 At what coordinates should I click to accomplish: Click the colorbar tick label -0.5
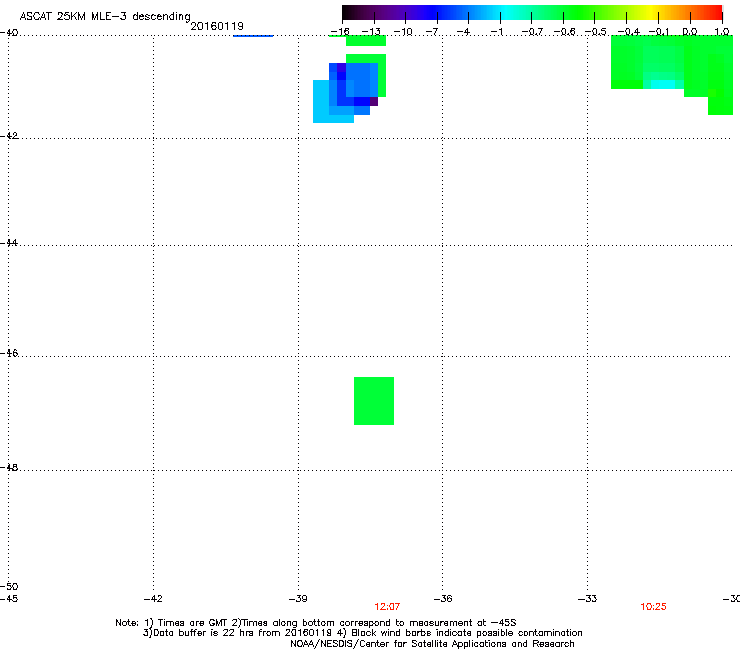[x=596, y=32]
